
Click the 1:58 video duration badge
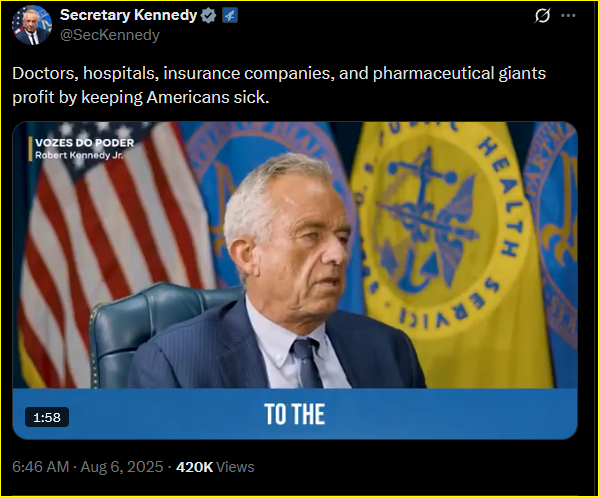coord(47,417)
